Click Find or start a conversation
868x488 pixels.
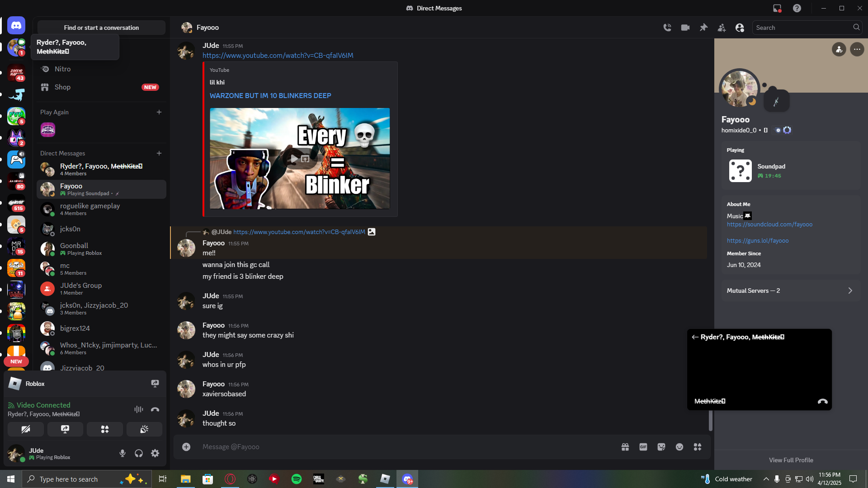pyautogui.click(x=101, y=28)
